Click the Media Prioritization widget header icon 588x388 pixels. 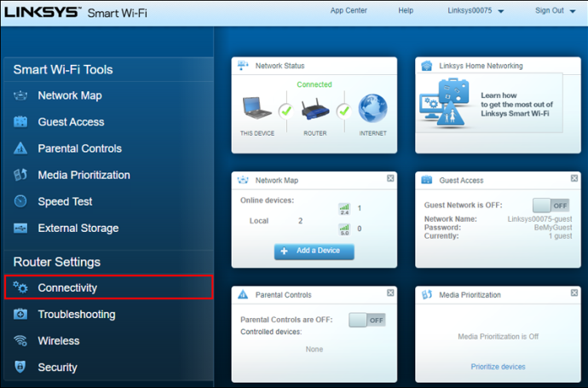[427, 294]
